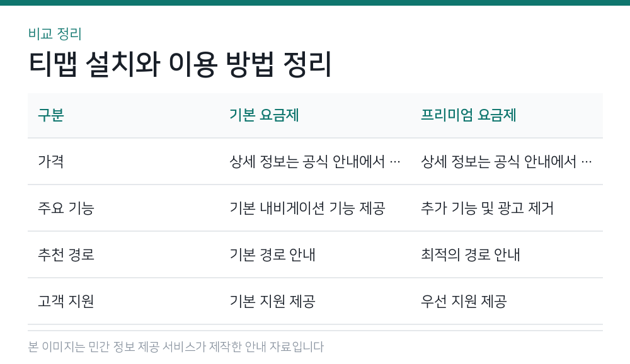Click the cell '우선 지원 제공'
630x364 pixels.
pos(464,301)
